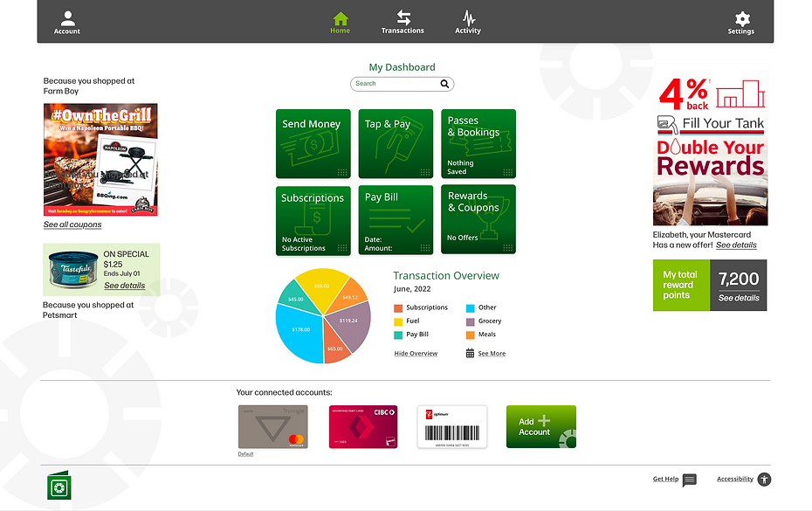Open the Transactions tab
The height and width of the screenshot is (511, 812).
coord(403,23)
